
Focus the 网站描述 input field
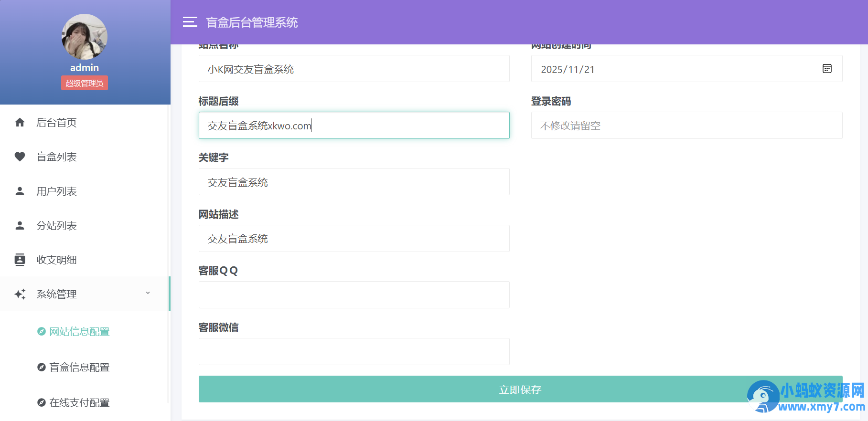tap(354, 239)
